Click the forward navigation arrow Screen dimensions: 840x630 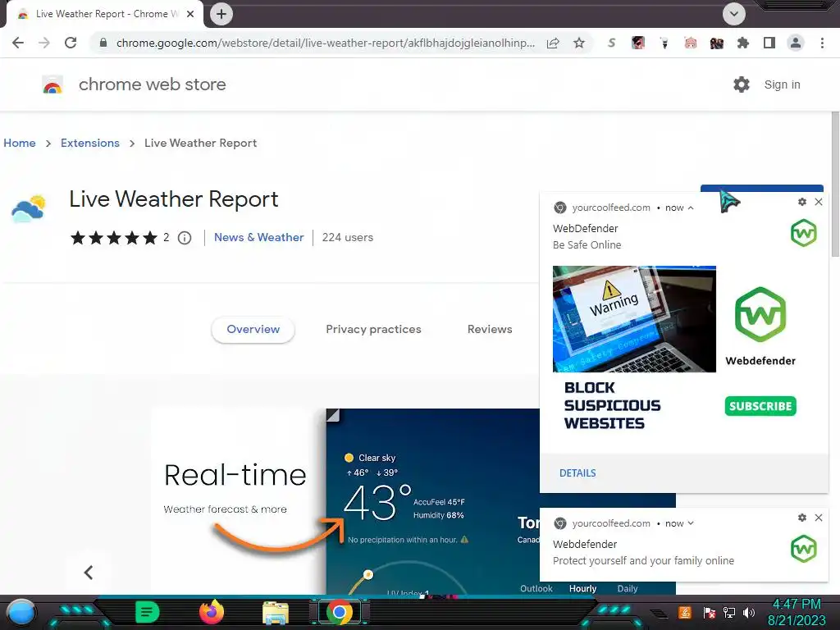(44, 43)
